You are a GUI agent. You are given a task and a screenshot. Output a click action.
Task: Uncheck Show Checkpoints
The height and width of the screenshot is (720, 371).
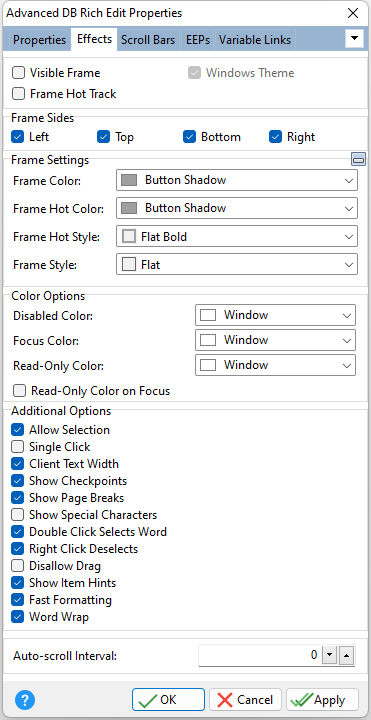(17, 481)
